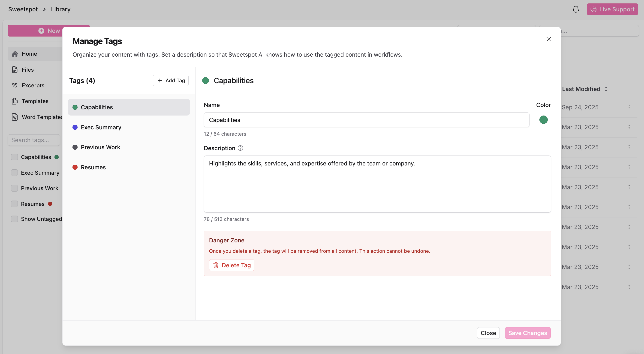Click the Word Templates document icon

coord(15,117)
